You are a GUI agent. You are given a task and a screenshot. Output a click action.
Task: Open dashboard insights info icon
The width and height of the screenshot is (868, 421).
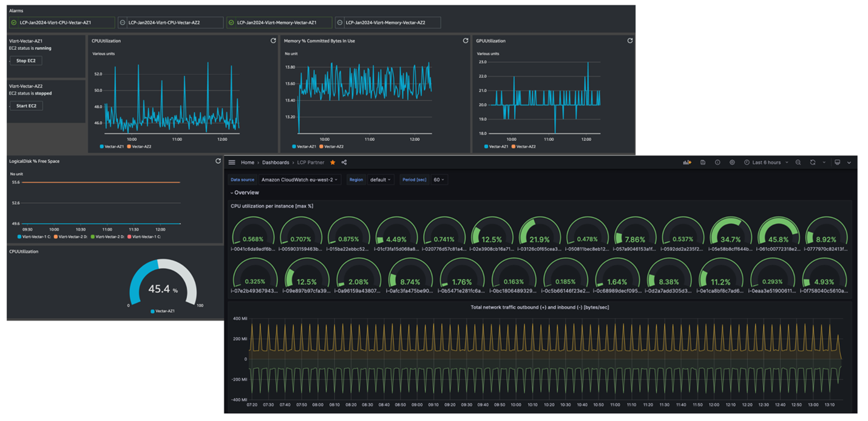click(717, 162)
